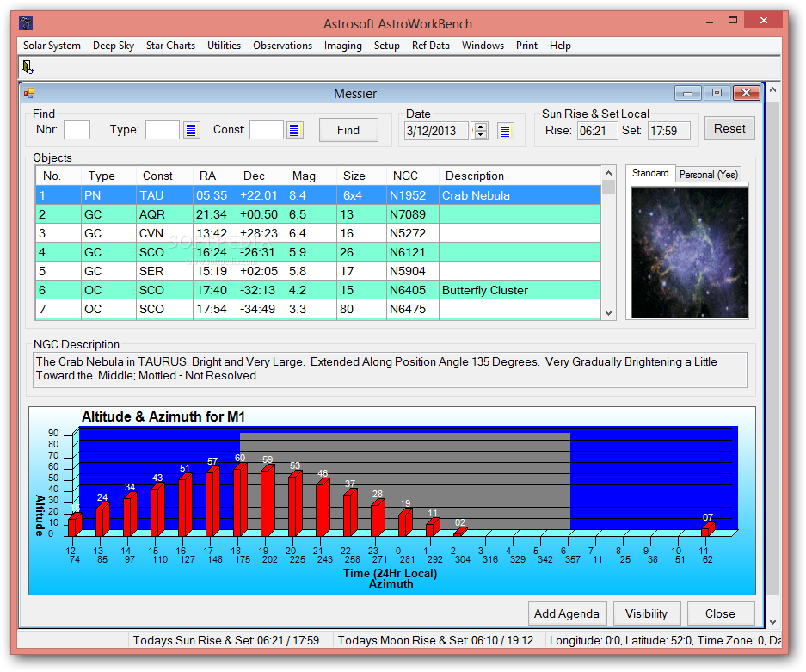Viewport: 806px width, 672px height.
Task: Select Messier row 4 N6121
Action: pos(318,252)
